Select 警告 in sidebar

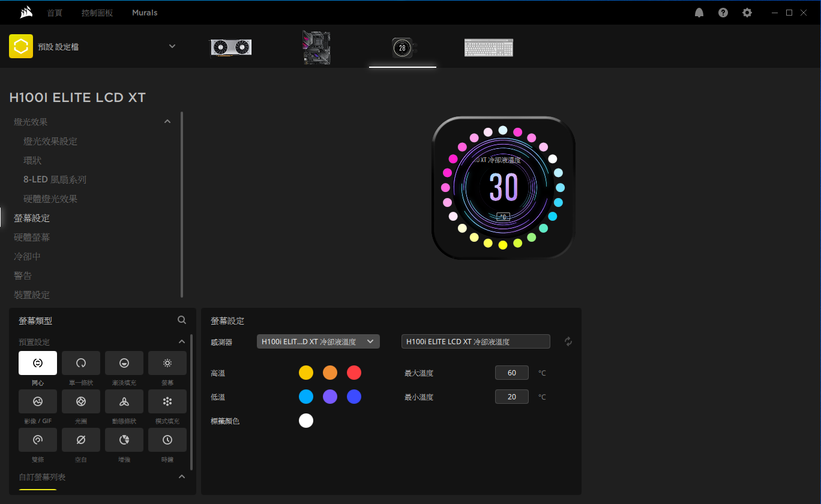pyautogui.click(x=23, y=275)
